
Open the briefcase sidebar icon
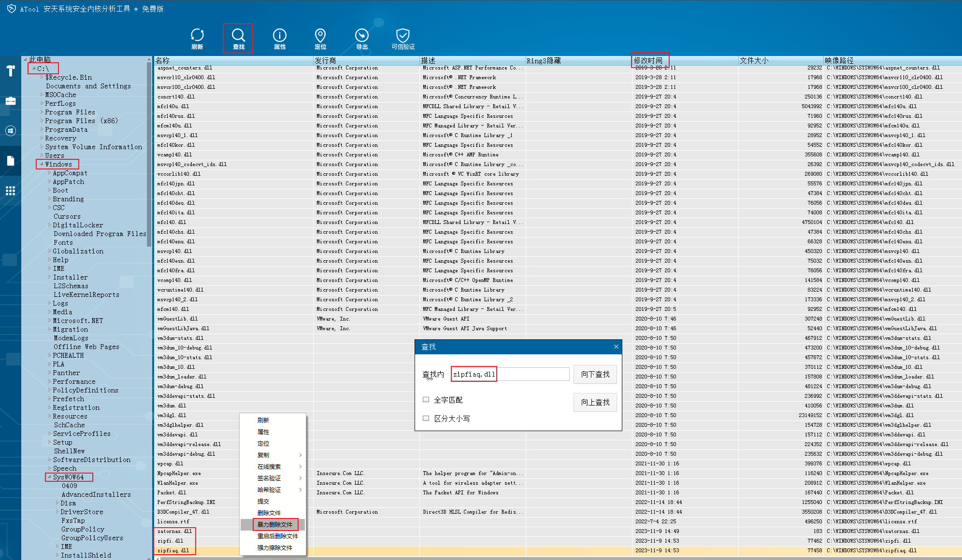tap(11, 101)
